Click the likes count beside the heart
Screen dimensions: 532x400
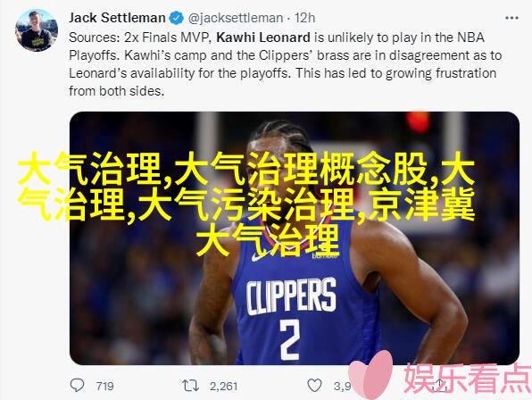tap(343, 386)
